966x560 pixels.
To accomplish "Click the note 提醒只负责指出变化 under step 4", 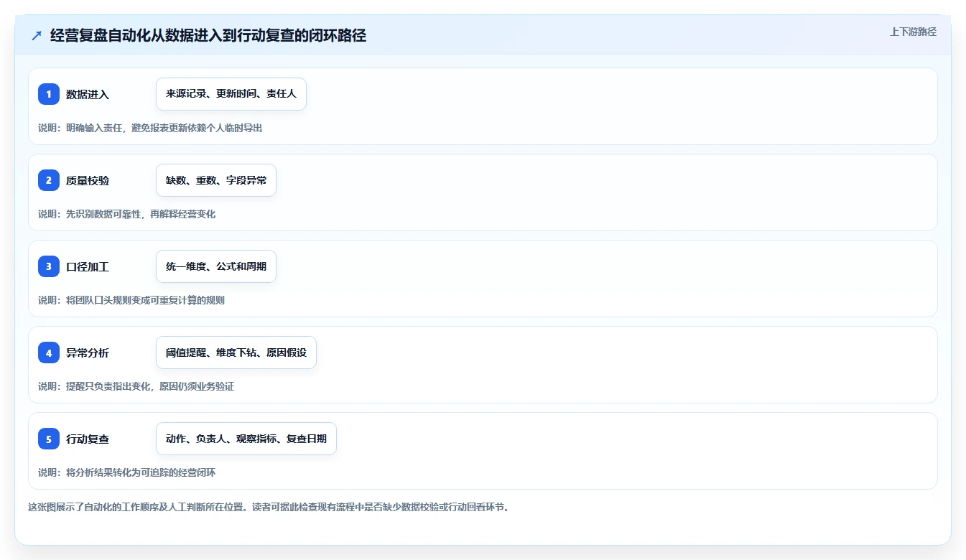I will pos(136,386).
